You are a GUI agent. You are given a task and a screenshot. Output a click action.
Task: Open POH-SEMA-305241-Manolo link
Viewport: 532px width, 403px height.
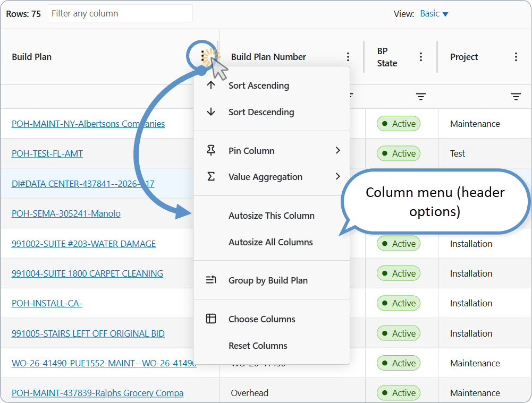(66, 213)
